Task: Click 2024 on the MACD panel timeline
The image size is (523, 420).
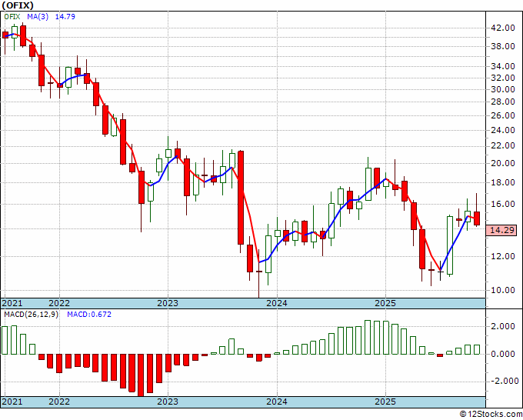Action: pos(277,402)
